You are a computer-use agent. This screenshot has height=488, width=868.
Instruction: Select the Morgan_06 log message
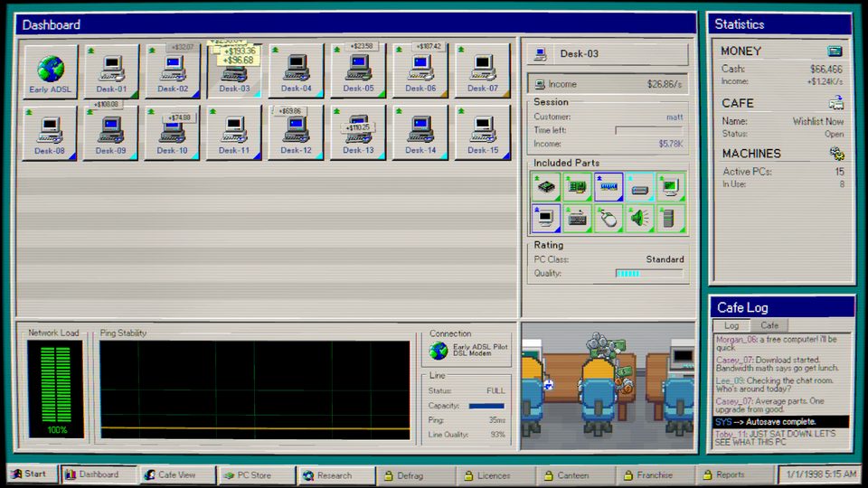tap(781, 343)
